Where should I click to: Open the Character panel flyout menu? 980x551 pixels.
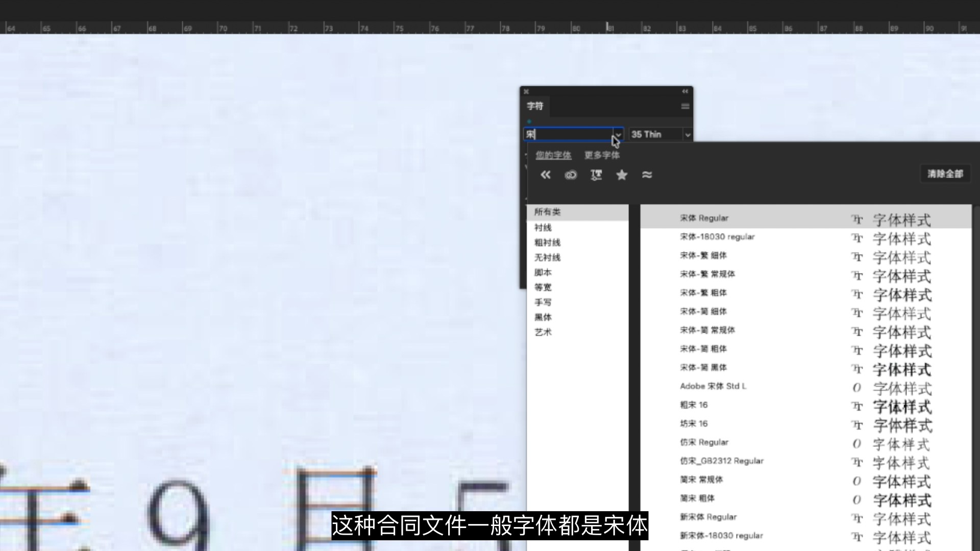coord(684,106)
